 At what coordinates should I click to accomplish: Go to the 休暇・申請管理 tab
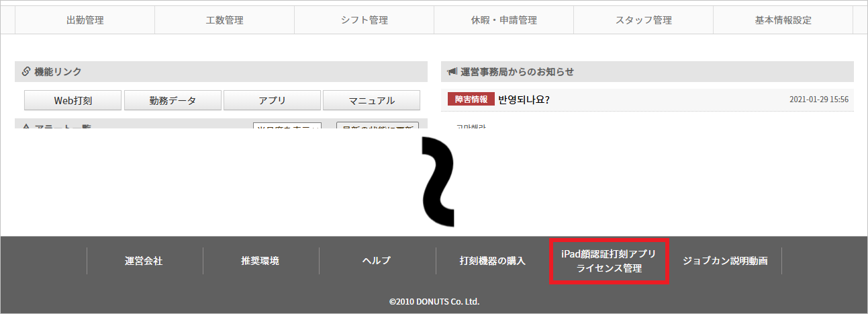tap(503, 20)
